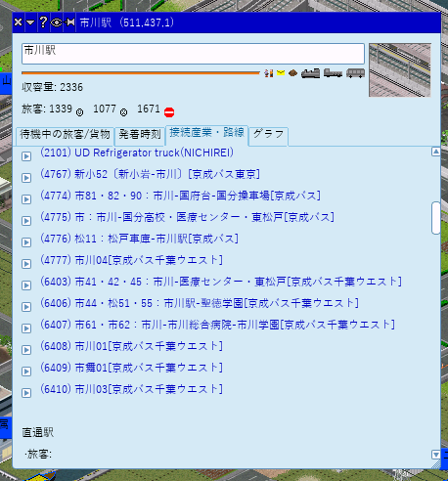448x481 pixels.
Task: Click the vertical scrollbar thumb
Action: pos(436,218)
